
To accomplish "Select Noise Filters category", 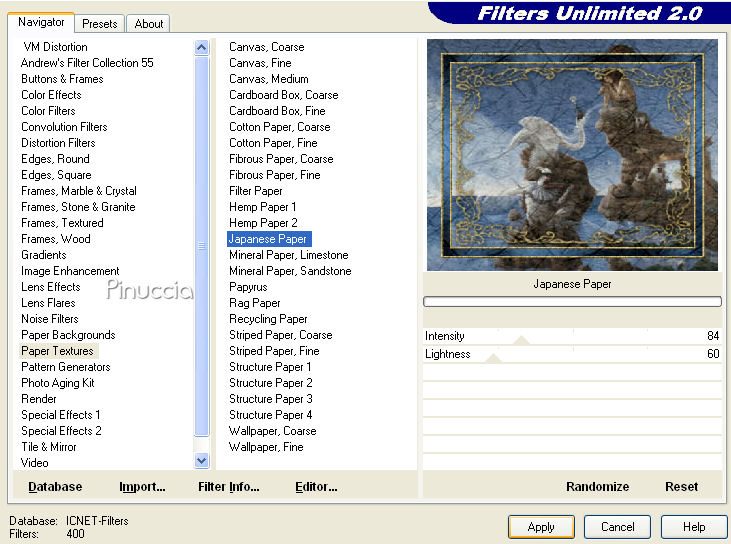I will (x=49, y=319).
